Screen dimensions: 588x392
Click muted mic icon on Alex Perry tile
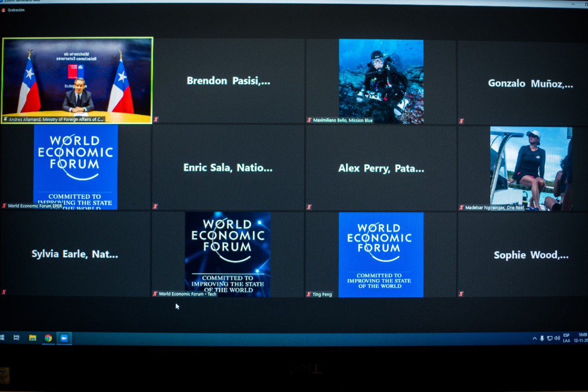[309, 207]
